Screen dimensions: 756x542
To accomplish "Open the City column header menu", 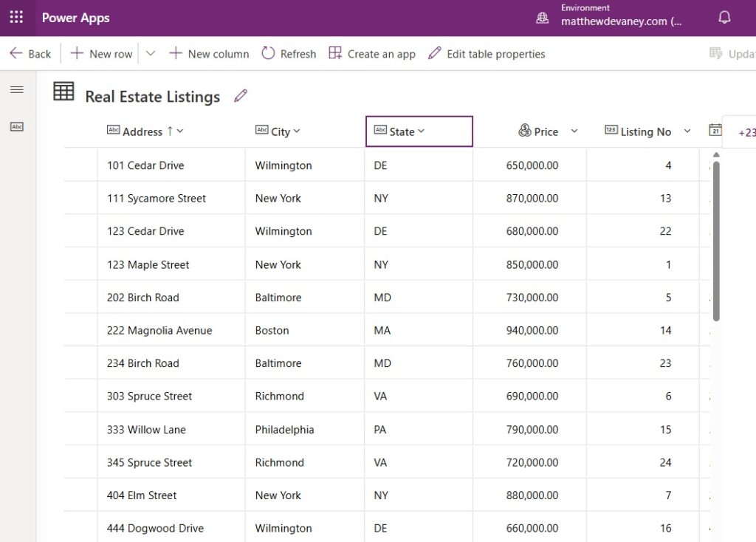I will click(297, 131).
